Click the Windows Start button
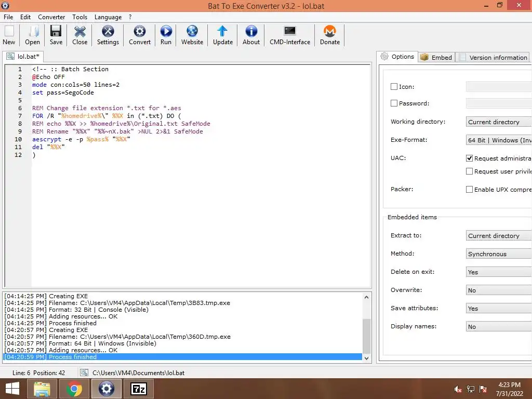 click(12, 389)
